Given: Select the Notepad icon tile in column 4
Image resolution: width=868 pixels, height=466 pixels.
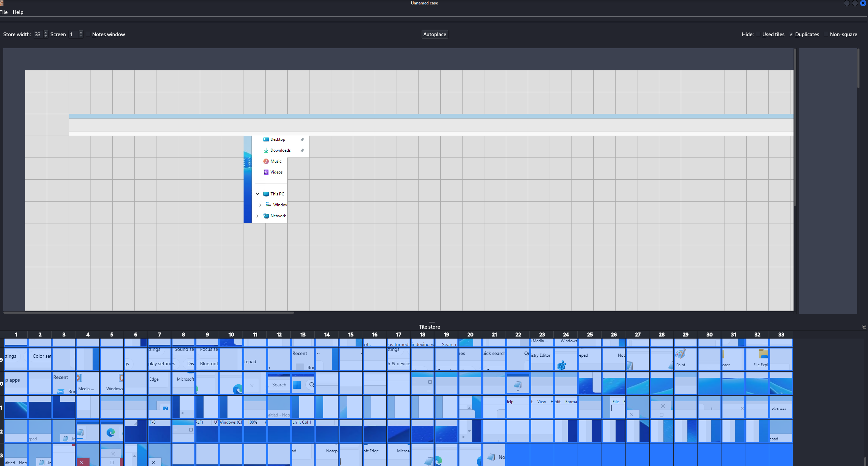Looking at the screenshot, I should tap(88, 431).
